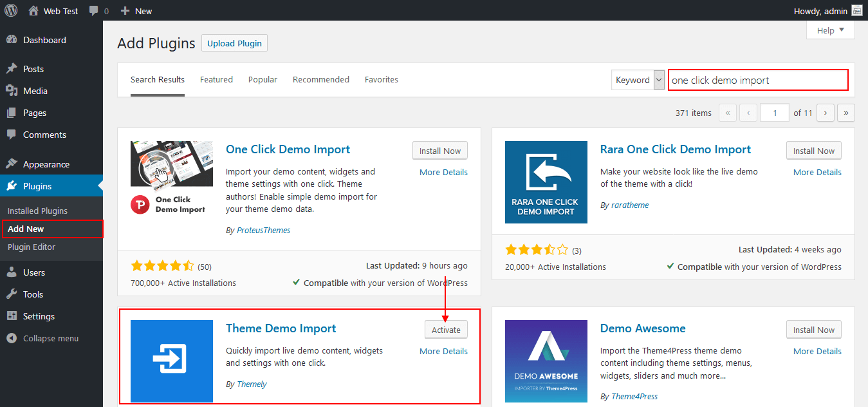Click the WordPress logo in admin bar
This screenshot has width=868, height=407.
10,10
